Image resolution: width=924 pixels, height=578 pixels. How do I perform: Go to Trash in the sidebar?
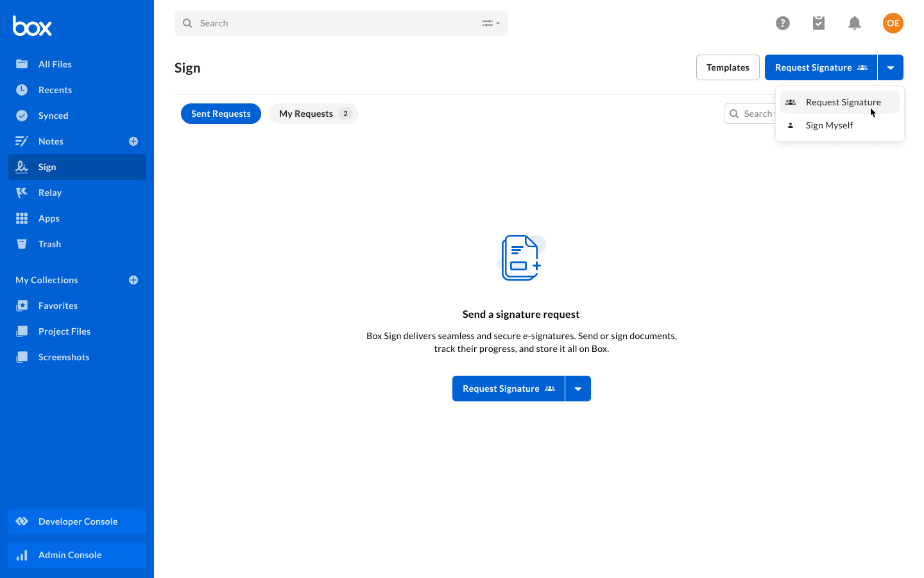[49, 244]
